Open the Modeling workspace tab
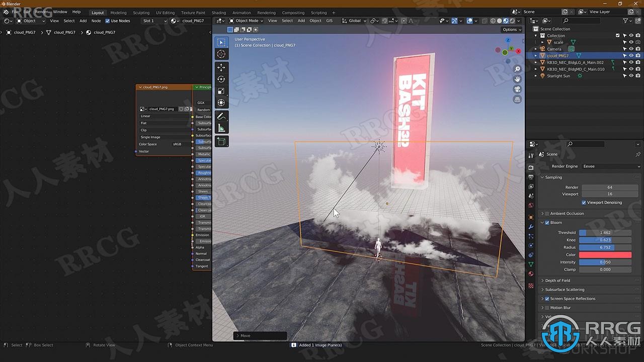The height and width of the screenshot is (362, 644). pyautogui.click(x=118, y=13)
